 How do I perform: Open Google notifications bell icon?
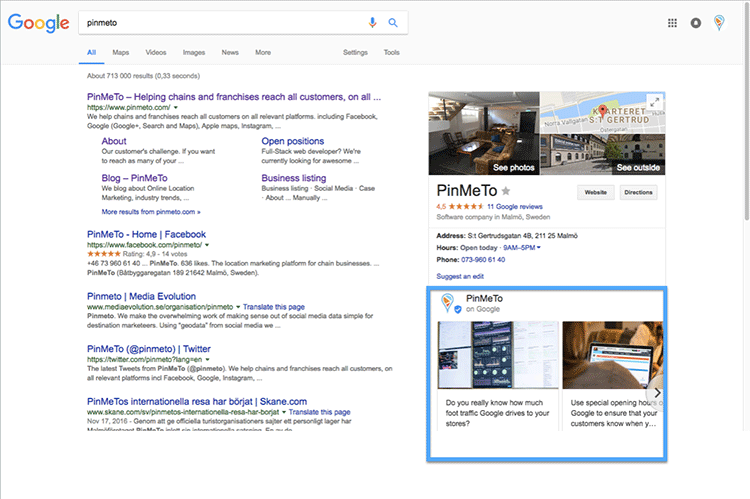695,23
